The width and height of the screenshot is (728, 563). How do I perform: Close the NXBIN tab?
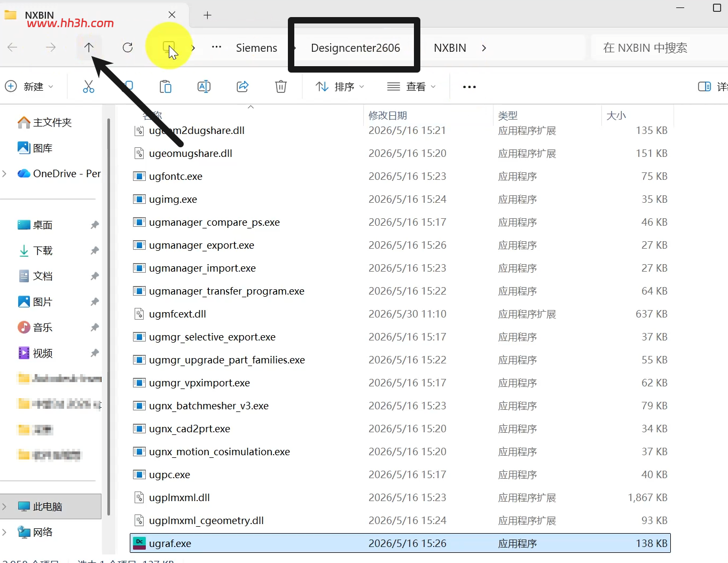pos(172,15)
